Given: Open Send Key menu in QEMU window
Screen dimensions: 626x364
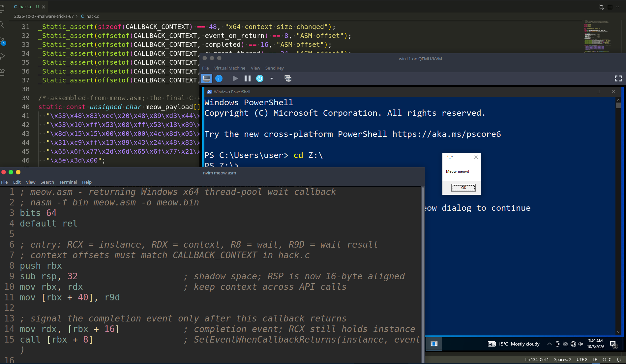Looking at the screenshot, I should click(x=274, y=68).
